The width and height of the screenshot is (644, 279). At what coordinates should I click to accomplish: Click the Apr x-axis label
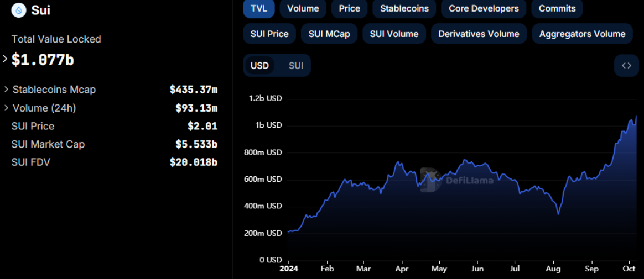[x=402, y=269]
